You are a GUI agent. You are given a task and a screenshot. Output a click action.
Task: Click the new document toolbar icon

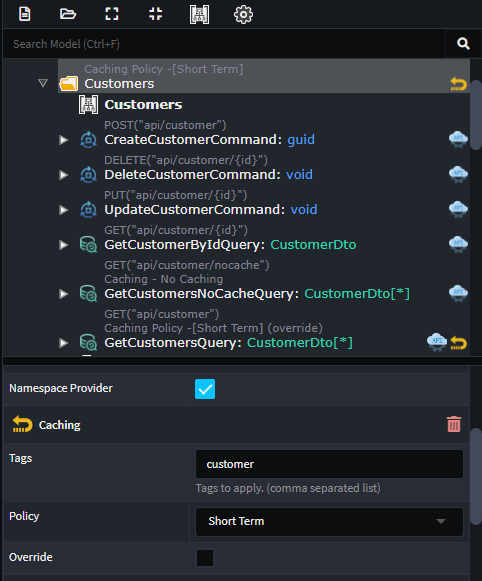pos(24,14)
